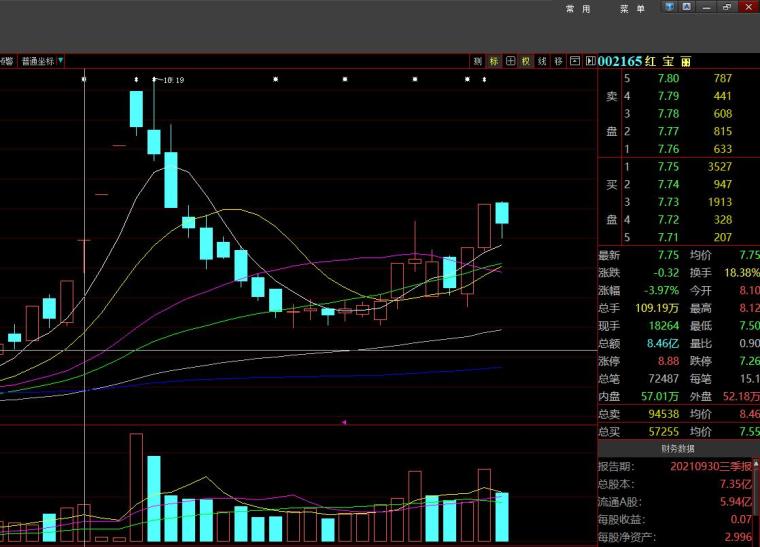
Task: Toggle the 权 price adjustment button
Action: [526, 61]
